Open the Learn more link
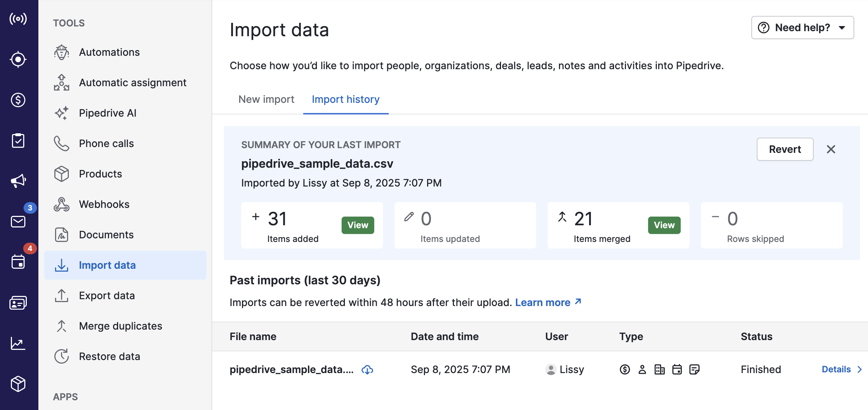This screenshot has height=410, width=868. click(x=548, y=302)
